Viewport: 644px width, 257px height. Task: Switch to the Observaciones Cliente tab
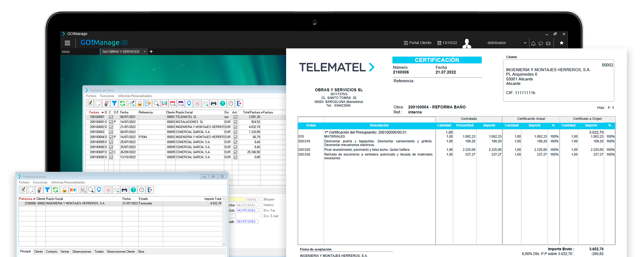pyautogui.click(x=121, y=252)
